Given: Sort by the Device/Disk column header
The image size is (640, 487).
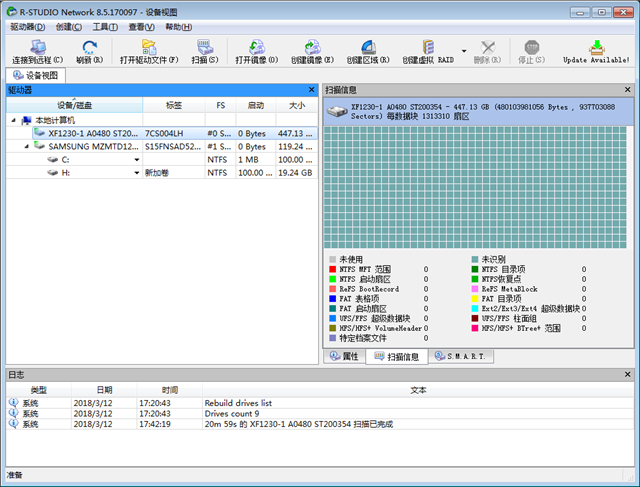Looking at the screenshot, I should tap(74, 105).
